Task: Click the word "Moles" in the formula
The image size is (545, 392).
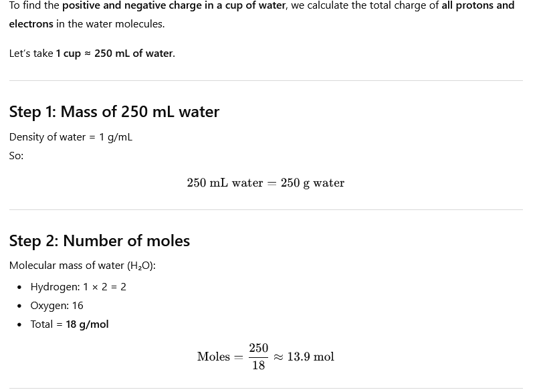Action: coord(213,357)
